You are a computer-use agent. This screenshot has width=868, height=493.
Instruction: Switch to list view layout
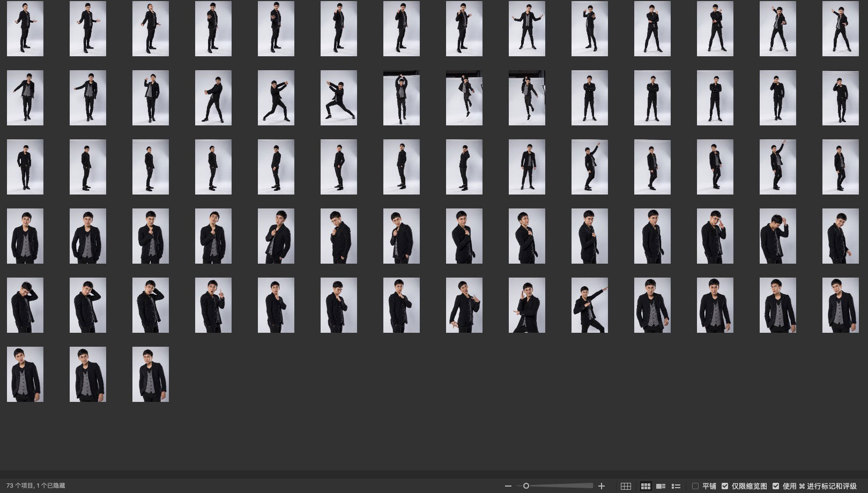[x=676, y=486]
